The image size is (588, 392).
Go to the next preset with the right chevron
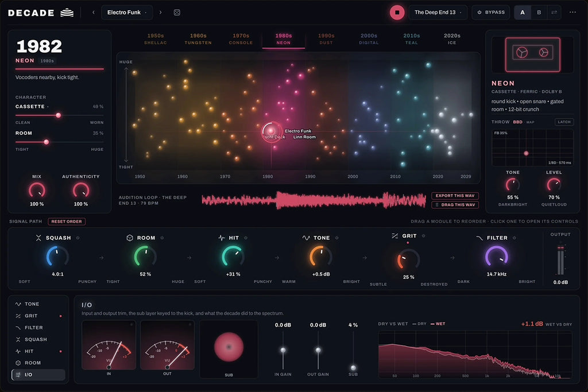pyautogui.click(x=161, y=13)
